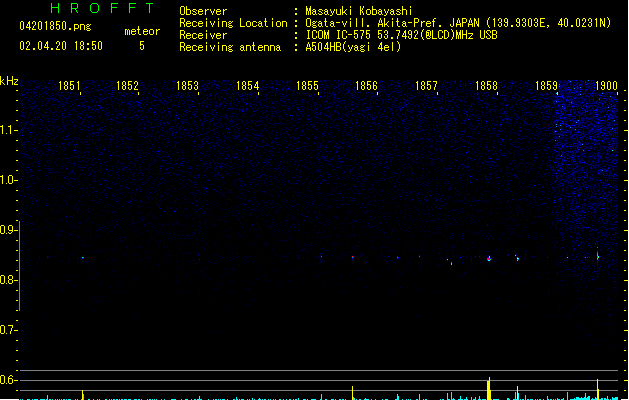Click the meteor label
The height and width of the screenshot is (400, 629).
tap(142, 31)
